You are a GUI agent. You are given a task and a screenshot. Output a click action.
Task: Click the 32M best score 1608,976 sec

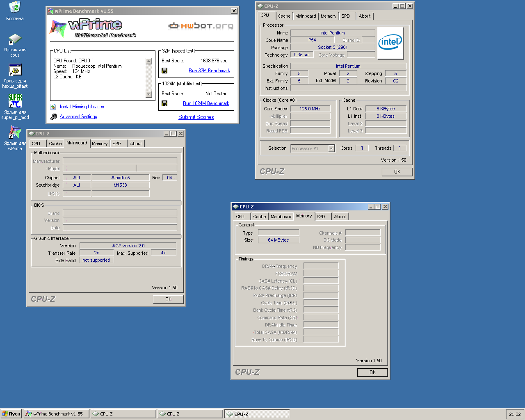pos(214,61)
